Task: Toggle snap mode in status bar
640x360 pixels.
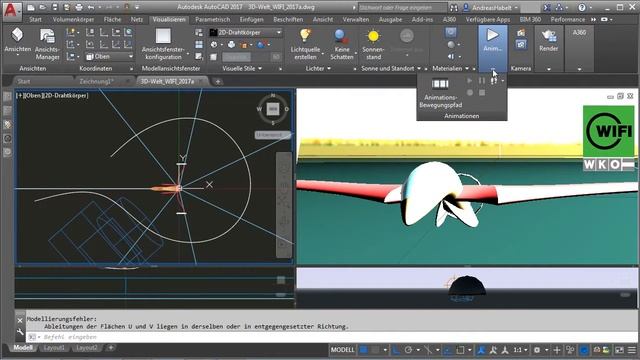Action: [375, 350]
